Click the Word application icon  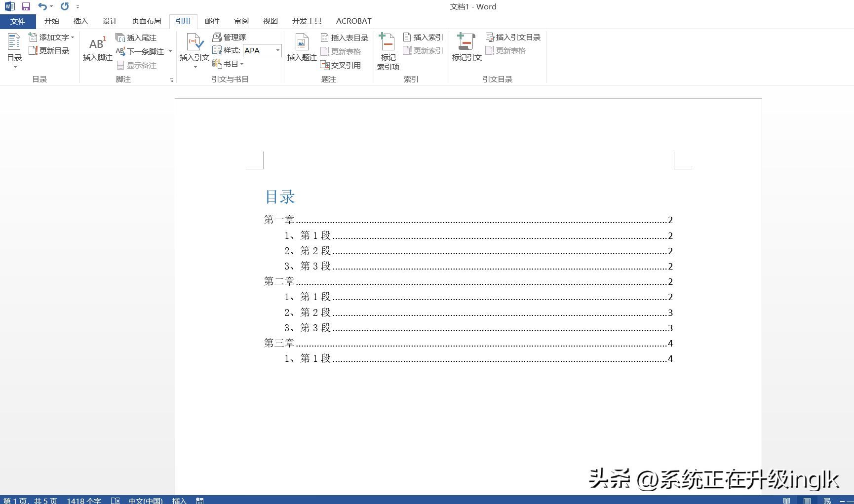pyautogui.click(x=9, y=6)
